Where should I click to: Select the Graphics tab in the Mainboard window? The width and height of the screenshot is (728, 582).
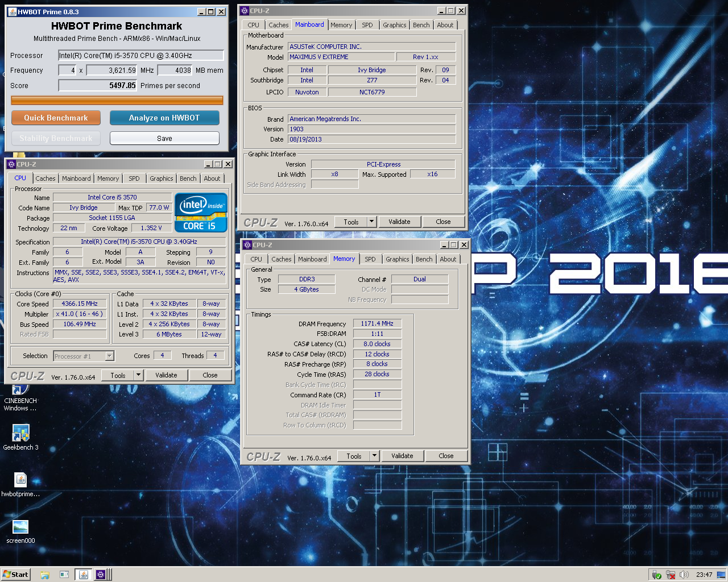394,25
